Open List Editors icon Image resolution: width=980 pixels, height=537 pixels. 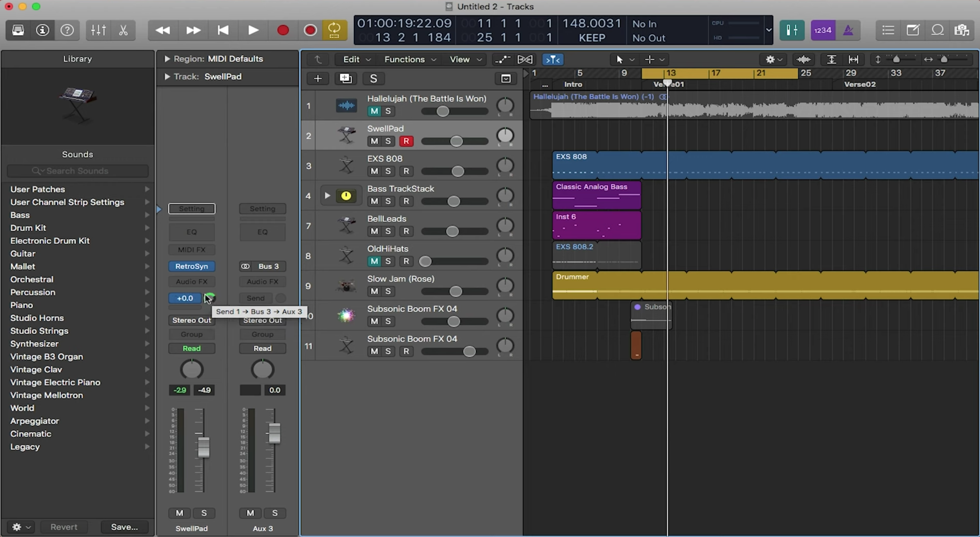pos(888,30)
